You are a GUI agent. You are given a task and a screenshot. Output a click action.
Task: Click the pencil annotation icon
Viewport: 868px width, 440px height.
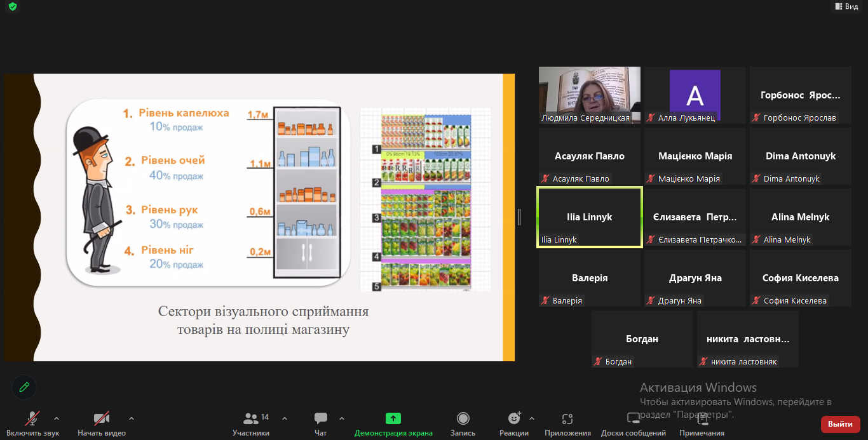(x=24, y=387)
